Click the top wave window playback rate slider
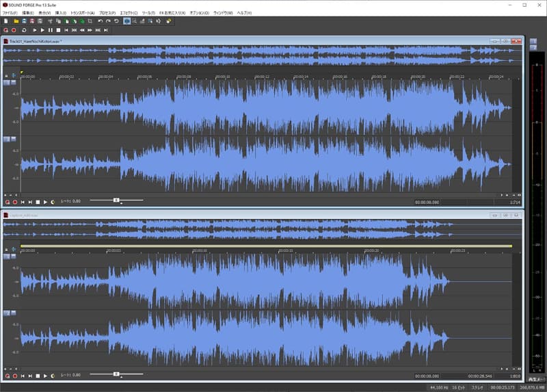 [116, 200]
